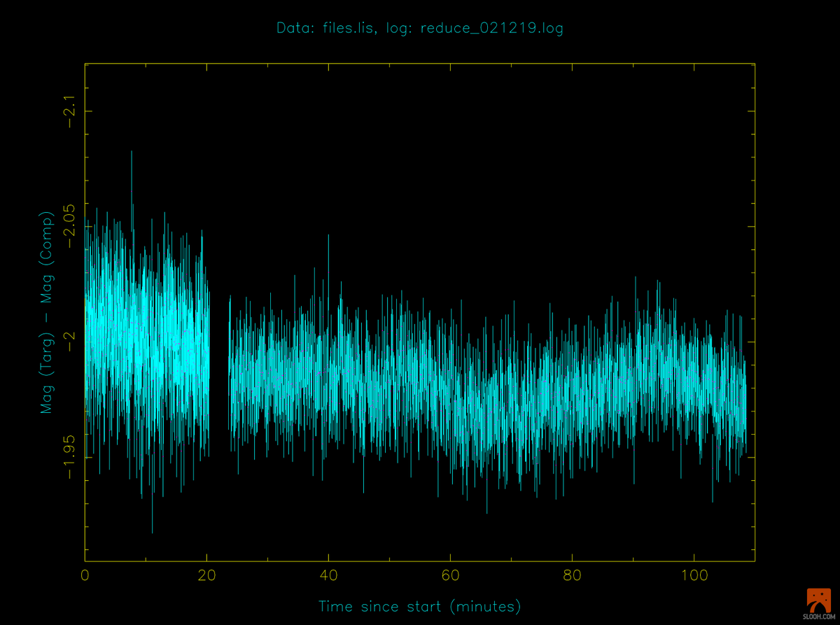
Task: Click the x-axis label 'Time since start (minutes)'
Action: (x=420, y=606)
